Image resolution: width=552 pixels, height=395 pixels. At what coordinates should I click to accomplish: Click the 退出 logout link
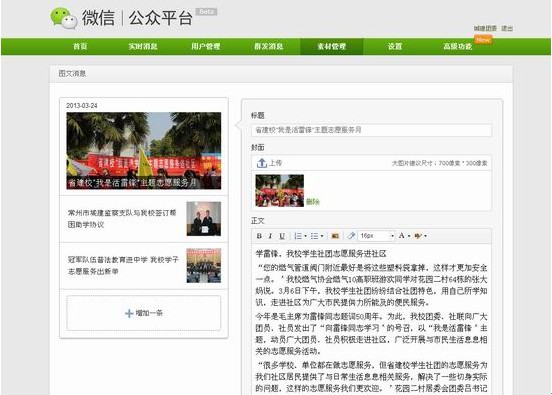(507, 28)
